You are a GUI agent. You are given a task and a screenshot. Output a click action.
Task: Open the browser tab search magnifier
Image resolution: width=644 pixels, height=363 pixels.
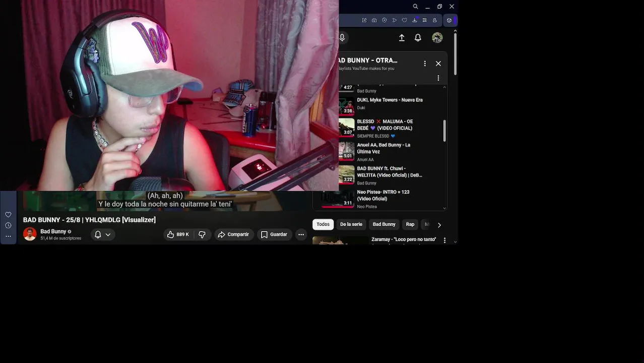click(x=415, y=7)
